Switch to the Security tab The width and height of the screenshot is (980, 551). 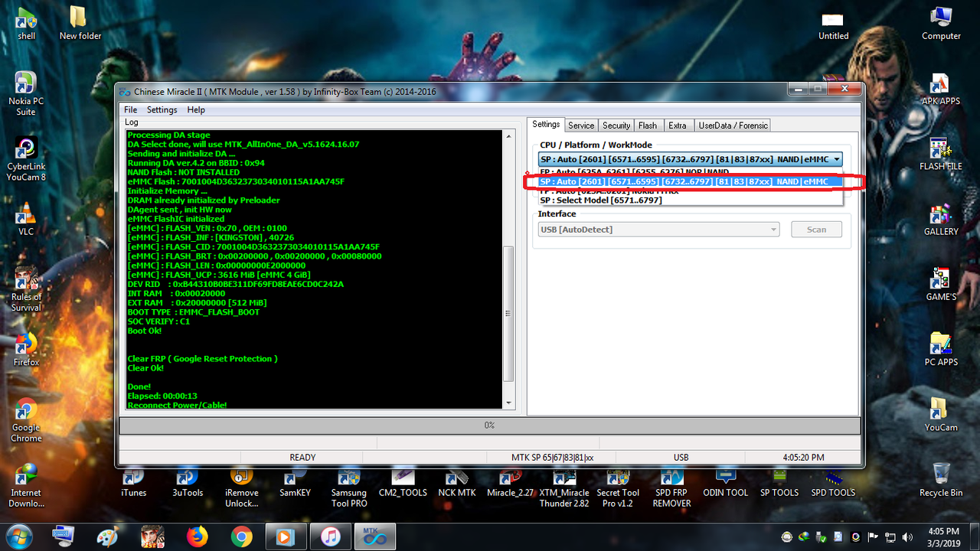616,126
